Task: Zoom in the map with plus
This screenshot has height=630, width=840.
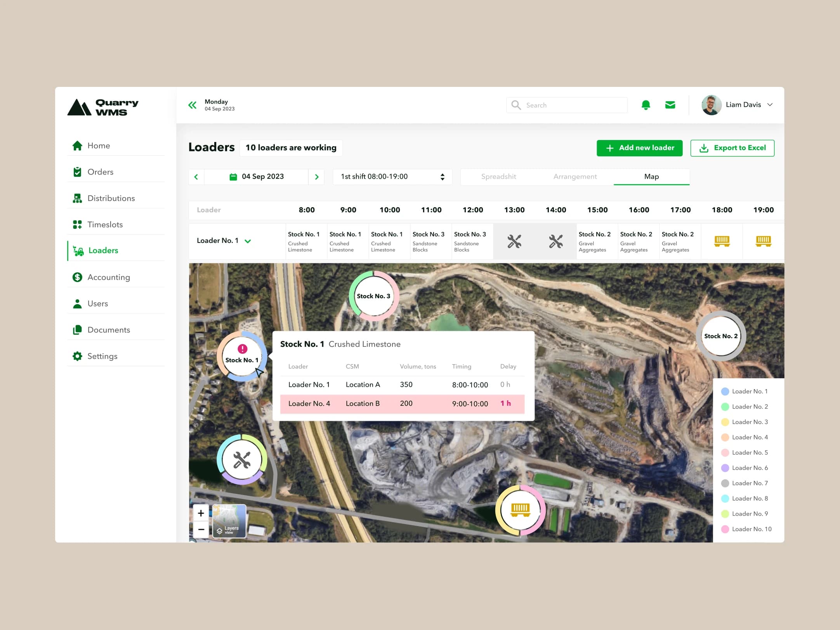Action: [201, 513]
